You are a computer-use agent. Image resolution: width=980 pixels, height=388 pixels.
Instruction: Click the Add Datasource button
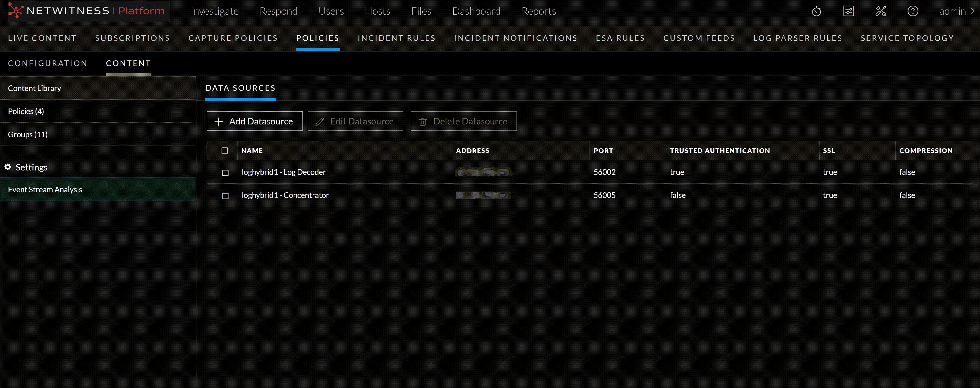pyautogui.click(x=254, y=121)
